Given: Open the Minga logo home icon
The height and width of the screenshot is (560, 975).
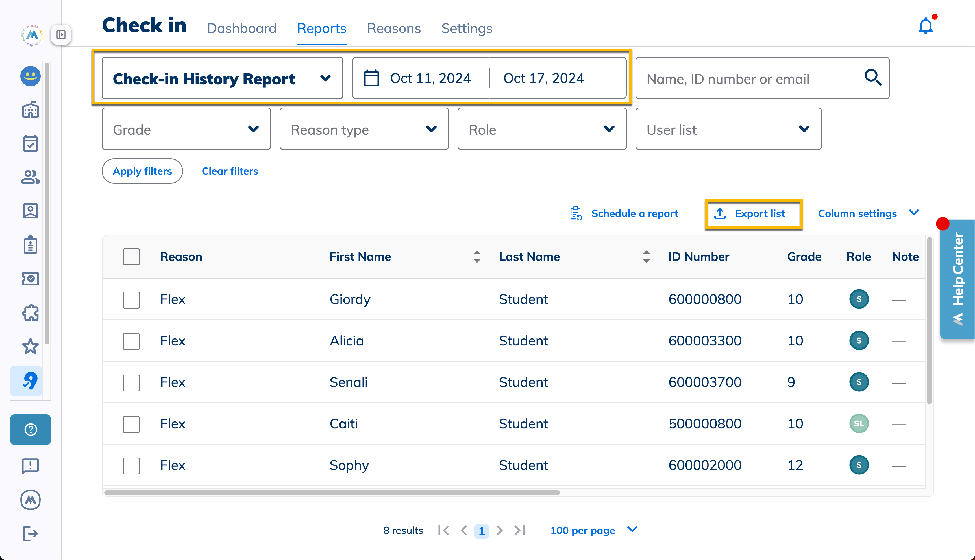Looking at the screenshot, I should tap(32, 35).
